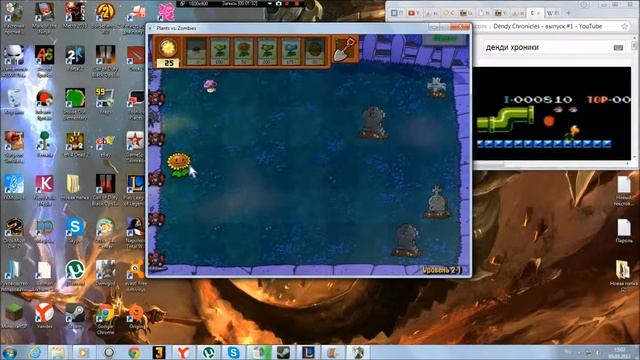Switch to the YouTube-icon browser tab

(x=414, y=13)
